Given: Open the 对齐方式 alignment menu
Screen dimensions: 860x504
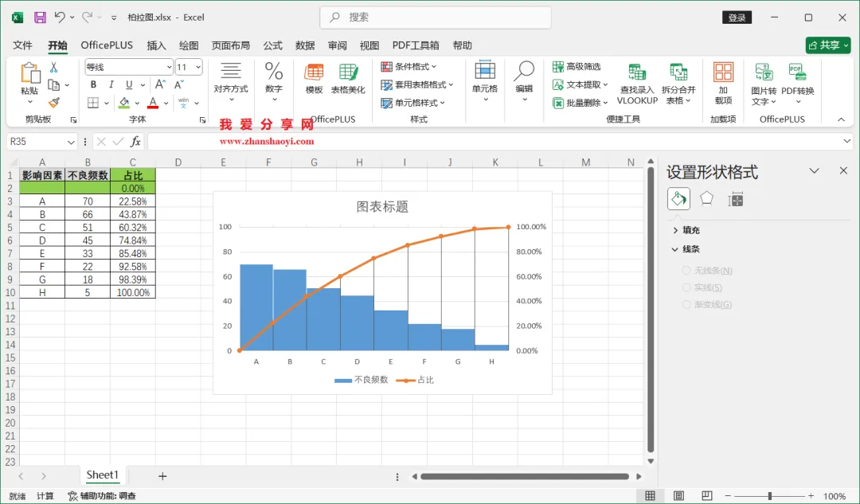Looking at the screenshot, I should tap(231, 82).
